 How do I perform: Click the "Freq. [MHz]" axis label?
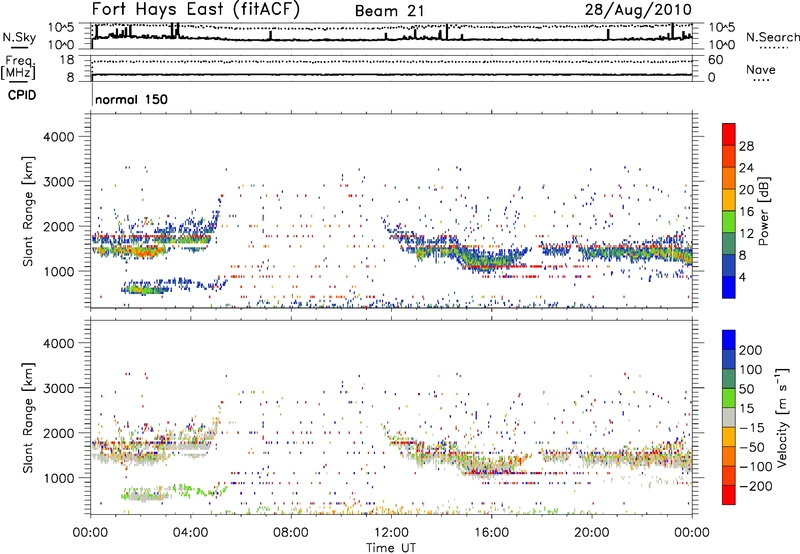pyautogui.click(x=18, y=68)
